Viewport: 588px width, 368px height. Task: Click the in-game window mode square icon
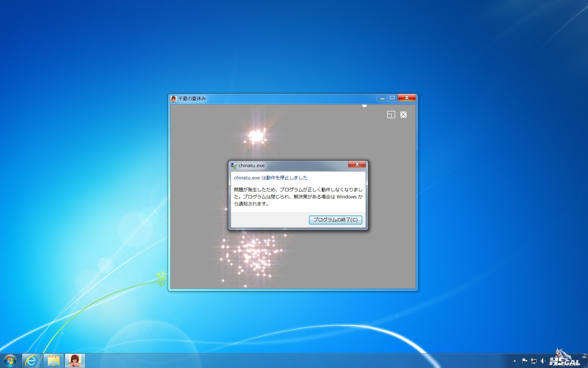coord(391,115)
